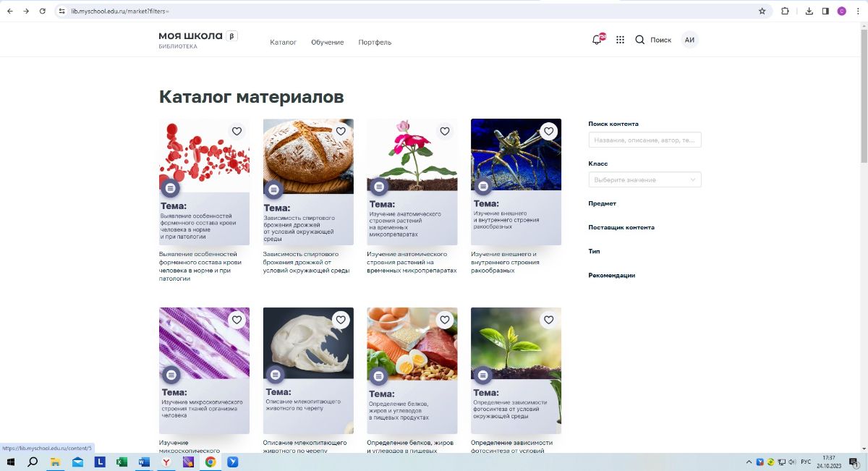
Task: Favorite the yeast fermentation bread card
Action: pyautogui.click(x=341, y=131)
